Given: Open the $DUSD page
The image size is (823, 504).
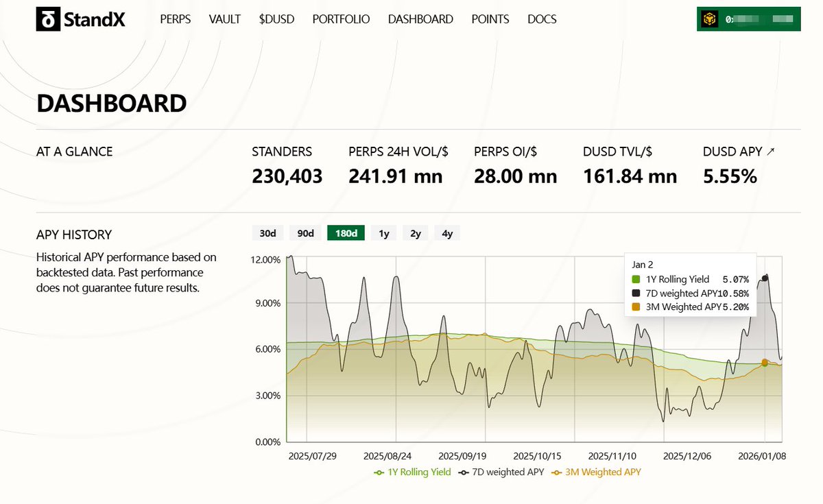Looking at the screenshot, I should point(276,19).
